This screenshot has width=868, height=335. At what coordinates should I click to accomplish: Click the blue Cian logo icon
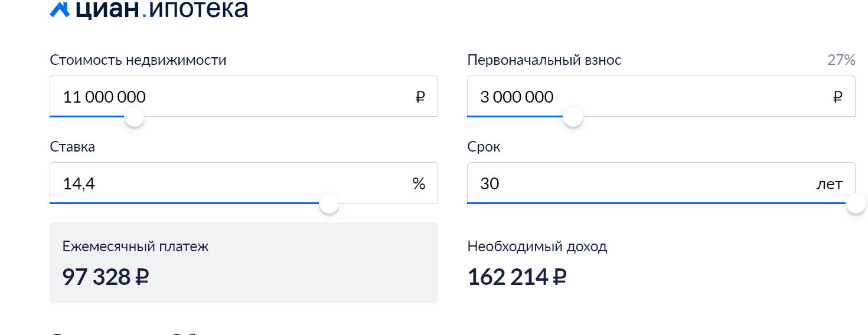[60, 9]
